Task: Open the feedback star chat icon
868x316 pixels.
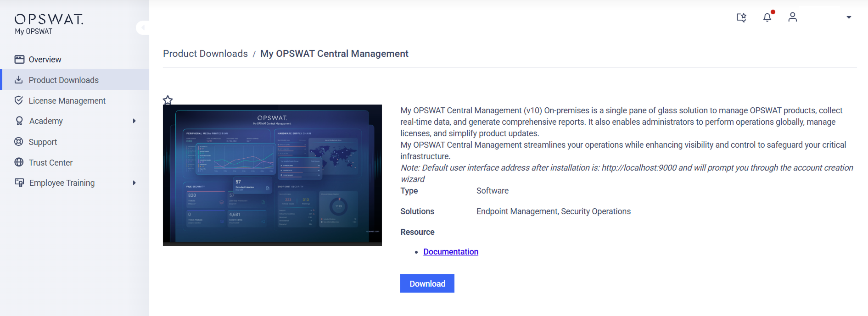Action: pyautogui.click(x=741, y=17)
